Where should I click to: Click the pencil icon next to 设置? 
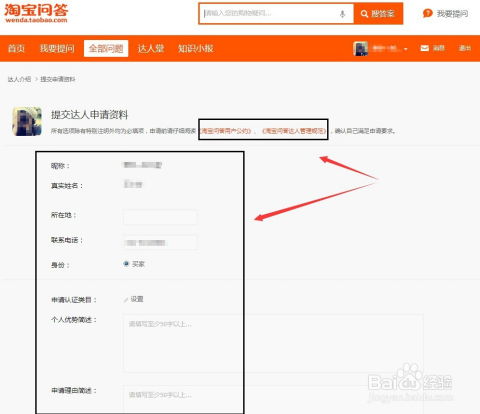(x=126, y=300)
